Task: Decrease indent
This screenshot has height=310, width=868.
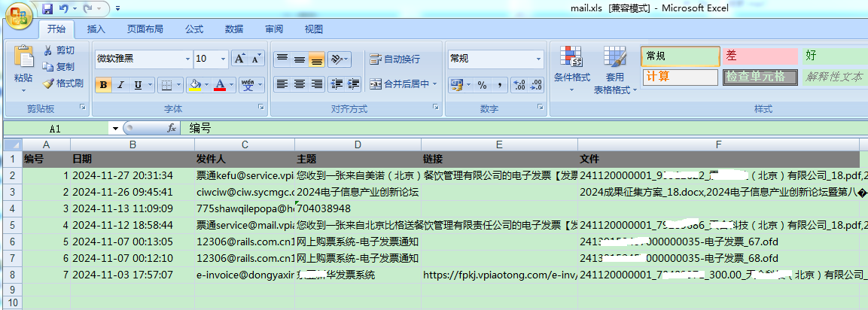Action: point(337,85)
